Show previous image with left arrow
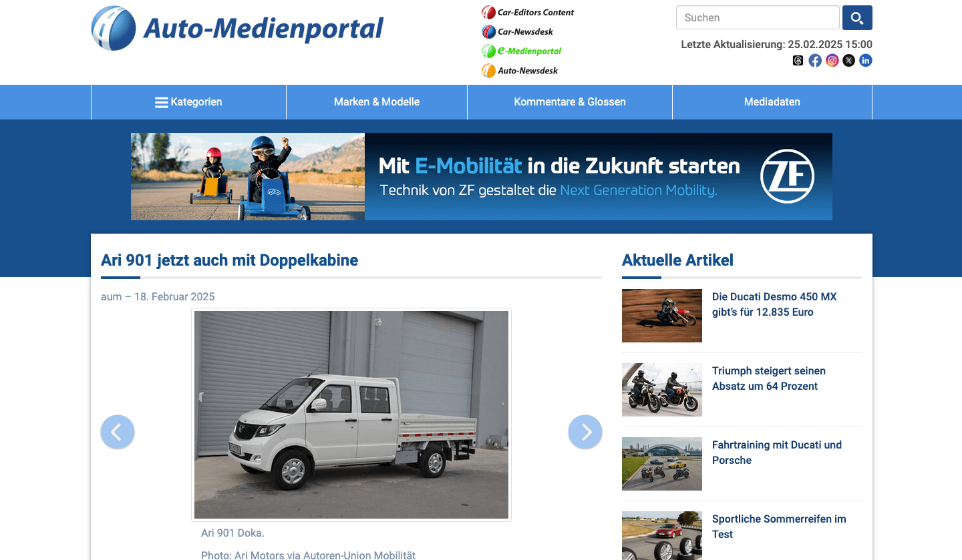This screenshot has width=962, height=560. click(118, 432)
